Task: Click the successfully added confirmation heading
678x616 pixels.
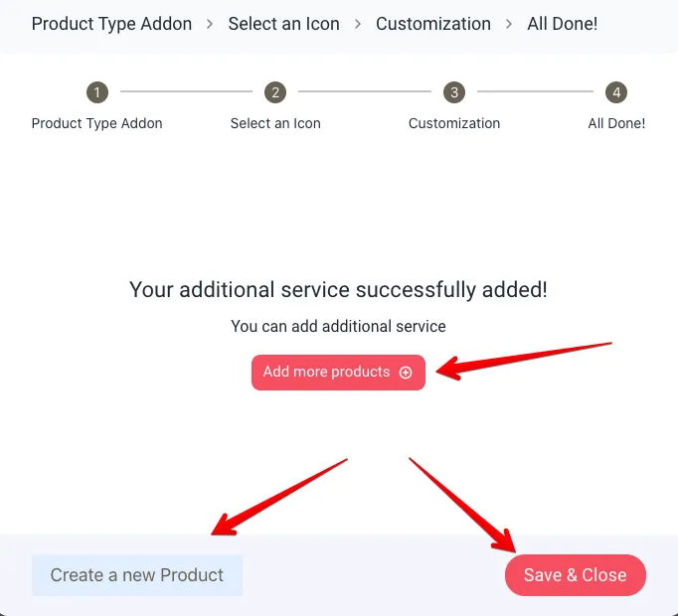Action: (x=338, y=290)
